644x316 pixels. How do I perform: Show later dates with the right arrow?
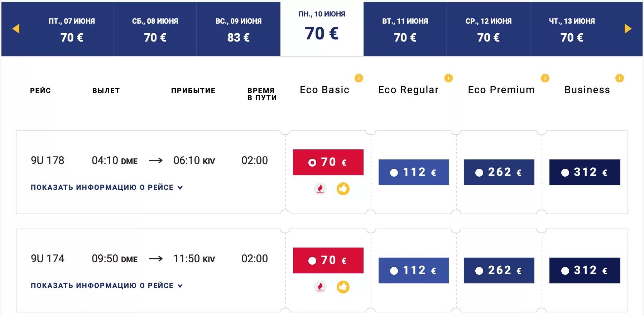pyautogui.click(x=628, y=29)
